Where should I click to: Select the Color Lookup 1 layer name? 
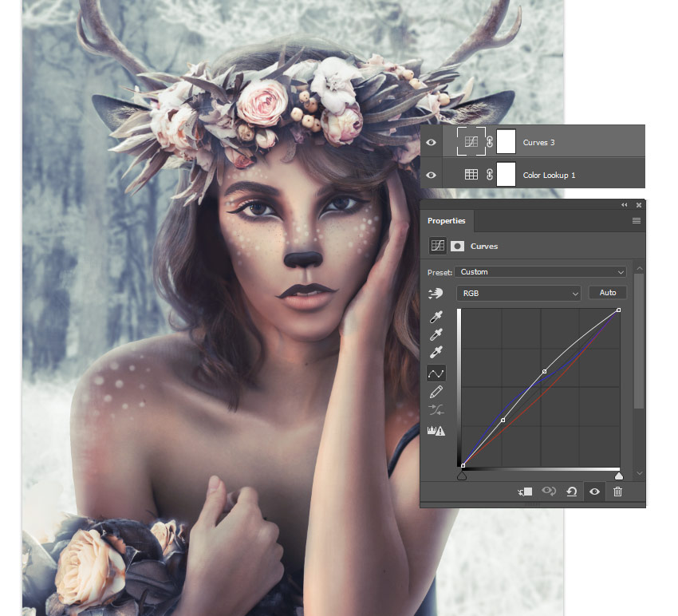tap(549, 176)
